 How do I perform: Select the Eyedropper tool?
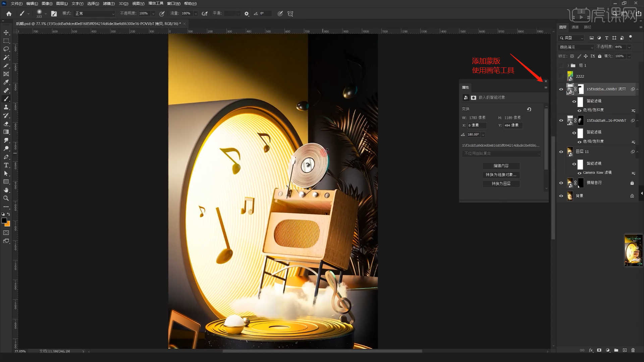coord(6,82)
